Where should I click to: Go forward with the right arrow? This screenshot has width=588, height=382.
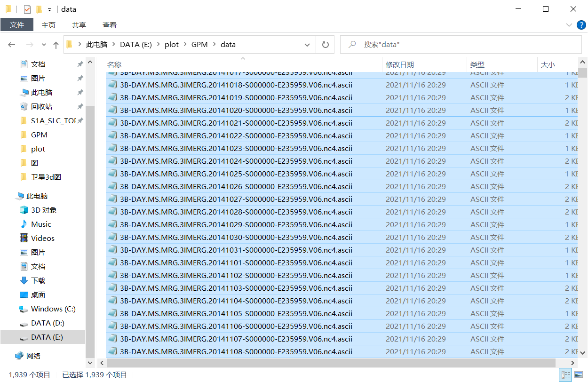click(x=29, y=45)
